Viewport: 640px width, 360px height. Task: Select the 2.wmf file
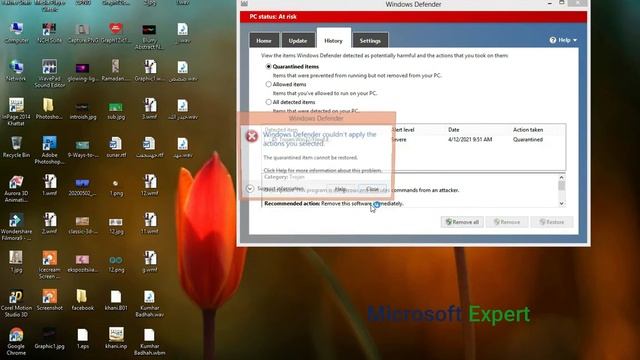(49, 223)
